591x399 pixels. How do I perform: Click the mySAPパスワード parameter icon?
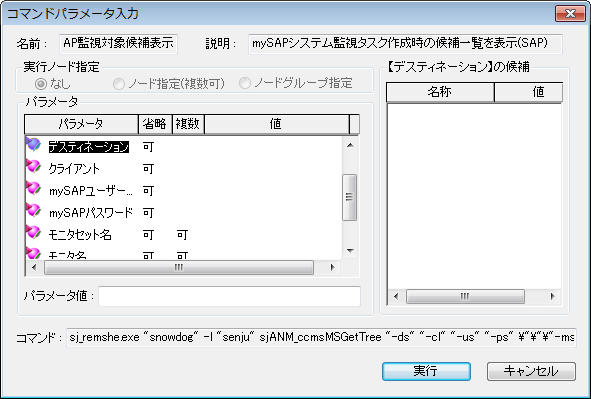point(34,211)
